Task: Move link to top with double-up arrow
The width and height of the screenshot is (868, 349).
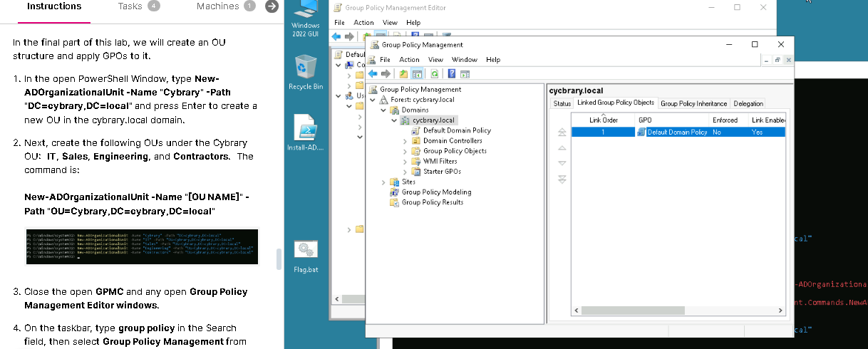Action: point(562,132)
